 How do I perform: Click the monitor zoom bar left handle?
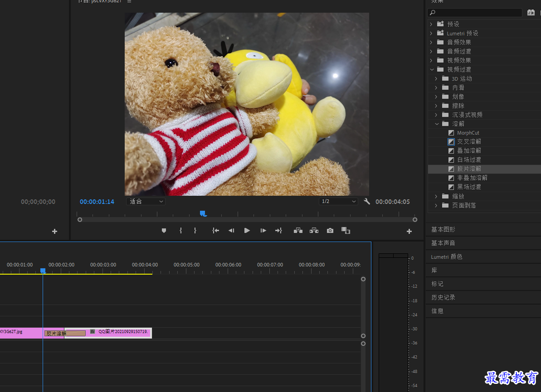80,220
